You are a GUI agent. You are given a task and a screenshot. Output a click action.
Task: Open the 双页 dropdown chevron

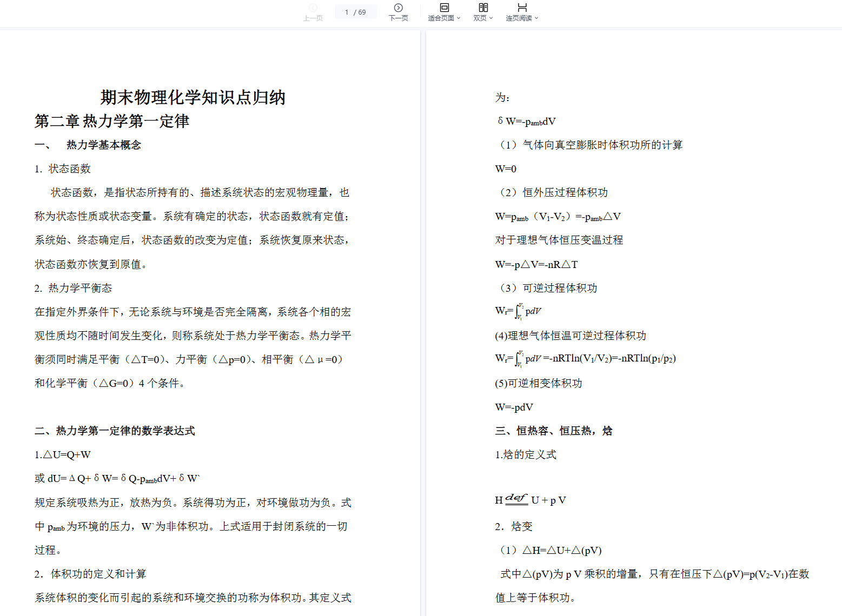click(x=491, y=18)
